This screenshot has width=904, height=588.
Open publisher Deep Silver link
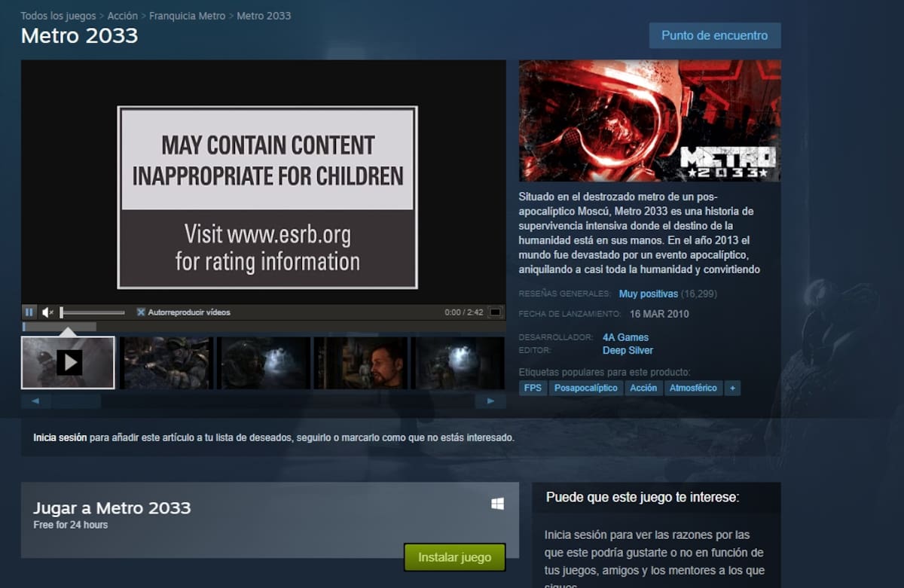(628, 350)
